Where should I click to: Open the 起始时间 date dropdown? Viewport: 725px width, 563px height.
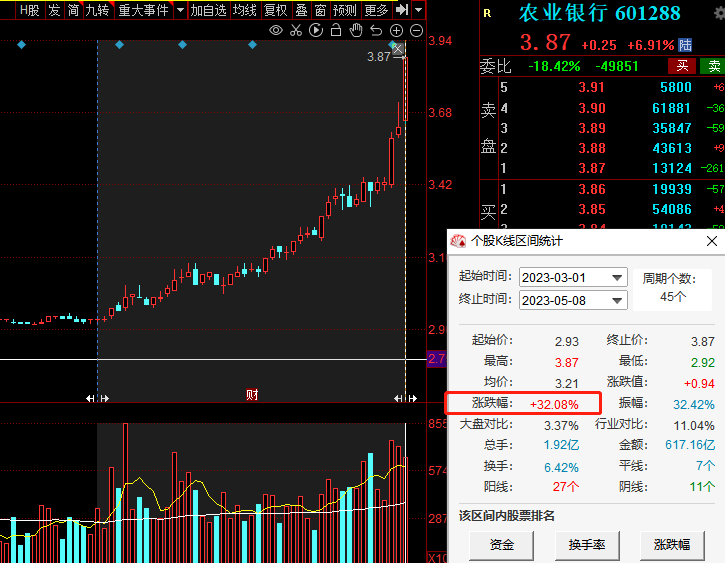617,278
